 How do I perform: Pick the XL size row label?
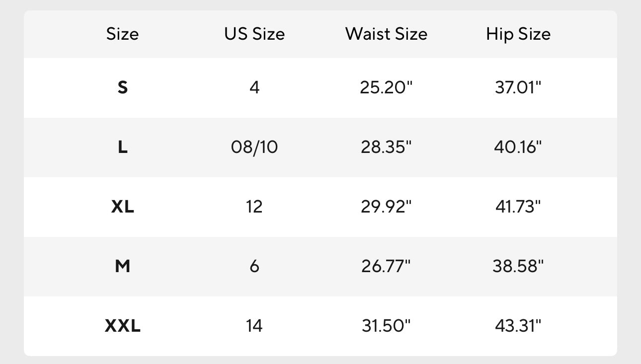(122, 207)
